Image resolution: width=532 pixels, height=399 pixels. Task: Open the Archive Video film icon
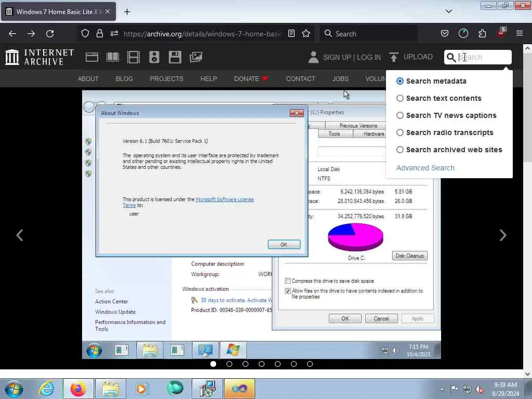coord(134,57)
